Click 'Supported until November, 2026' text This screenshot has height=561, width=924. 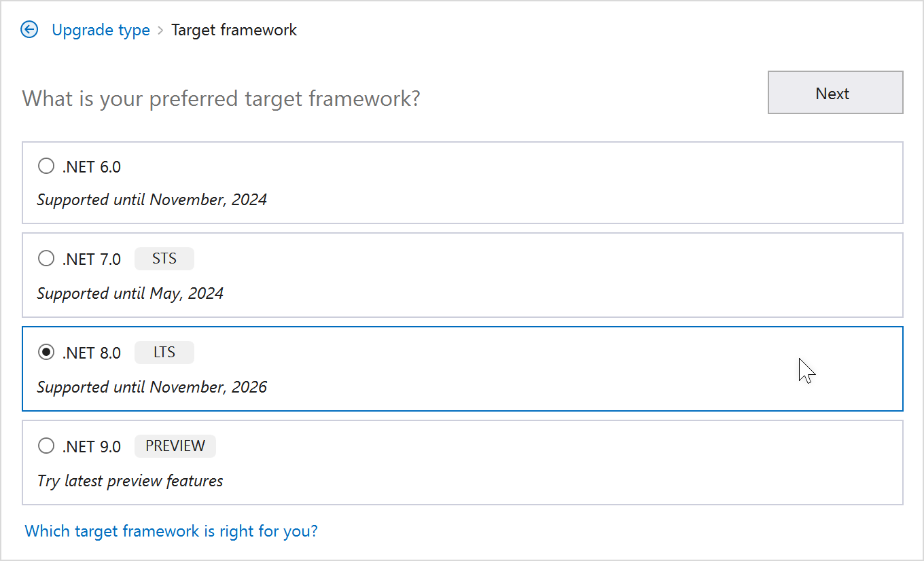[152, 387]
